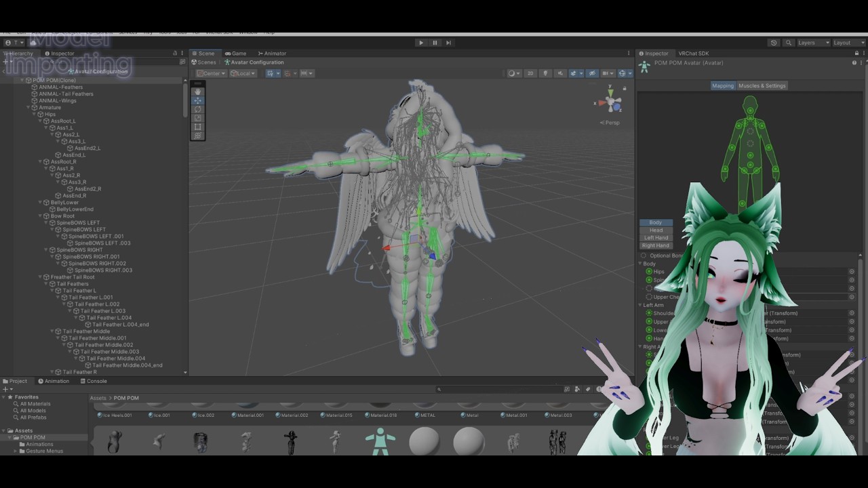The width and height of the screenshot is (868, 488).
Task: Open the Center pivot dropdown
Action: coord(211,73)
